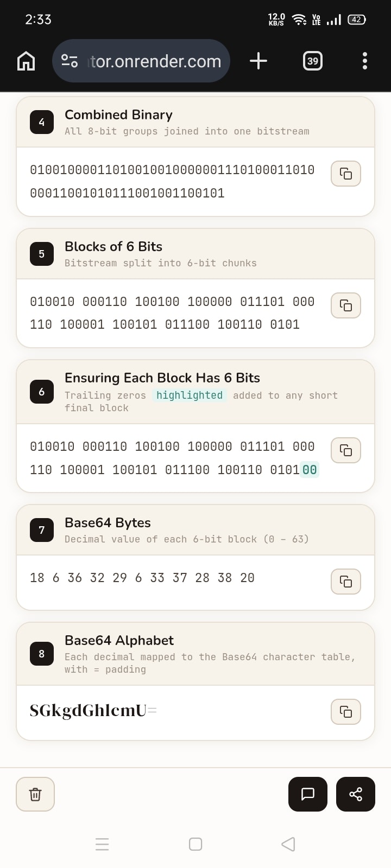Tap the step 7 Base64 Bytes header

click(x=108, y=522)
